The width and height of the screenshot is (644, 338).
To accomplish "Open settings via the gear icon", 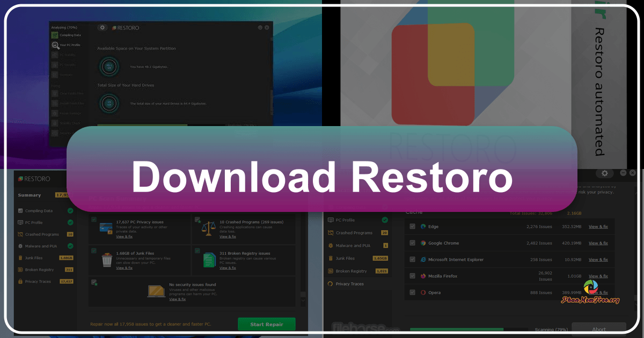I will [x=605, y=173].
